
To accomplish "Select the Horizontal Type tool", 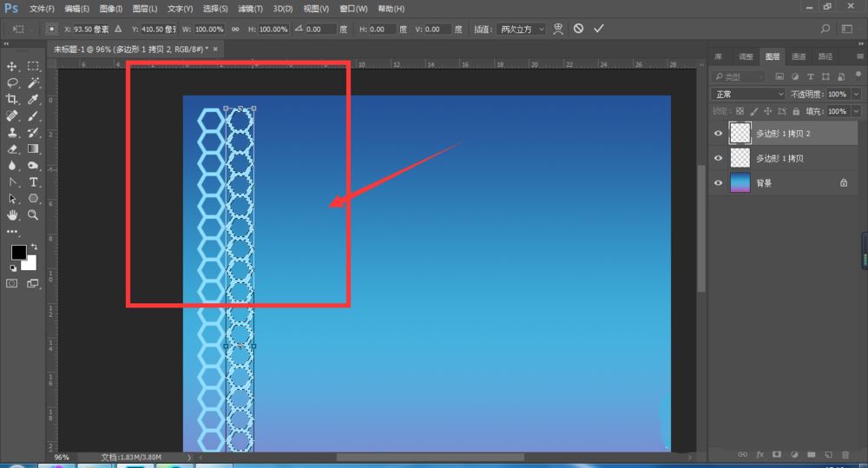I will [33, 182].
